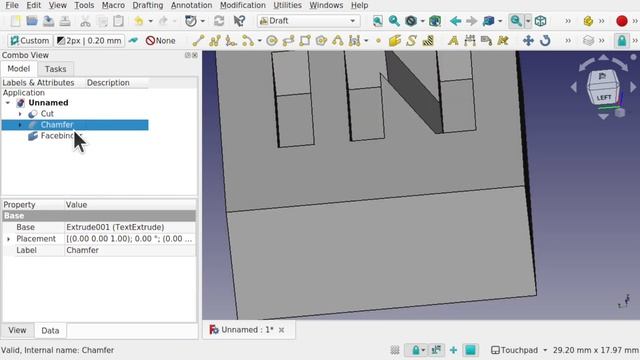Fit selection in view with magnifier icon
This screenshot has height=360, width=640.
(x=394, y=21)
